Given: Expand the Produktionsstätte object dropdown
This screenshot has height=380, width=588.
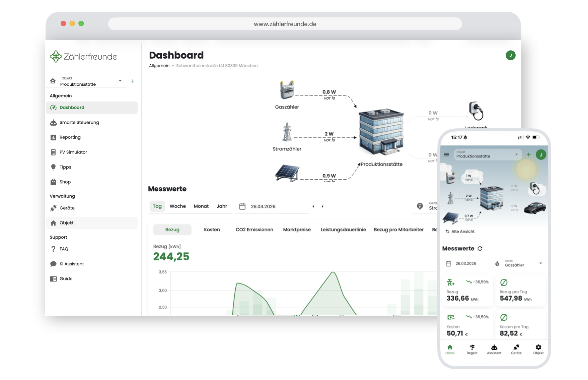Looking at the screenshot, I should (x=120, y=81).
